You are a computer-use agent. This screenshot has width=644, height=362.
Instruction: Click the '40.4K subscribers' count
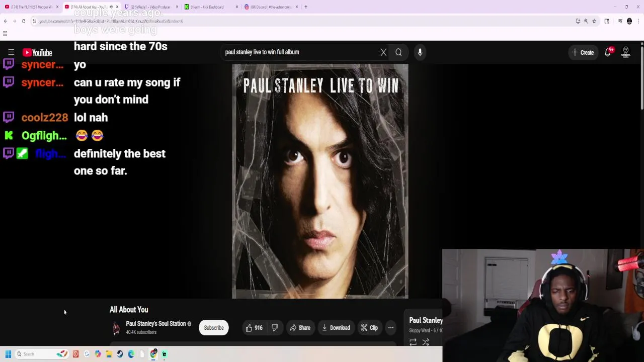[141, 332]
